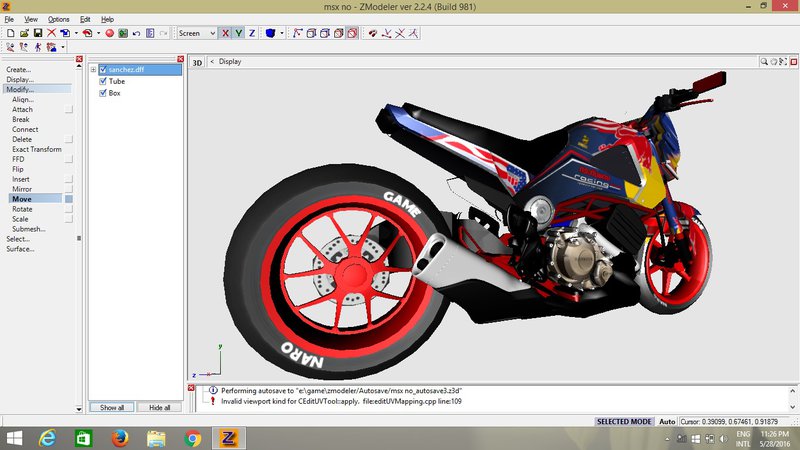
Task: Toggle the Y axis lock
Action: (238, 33)
